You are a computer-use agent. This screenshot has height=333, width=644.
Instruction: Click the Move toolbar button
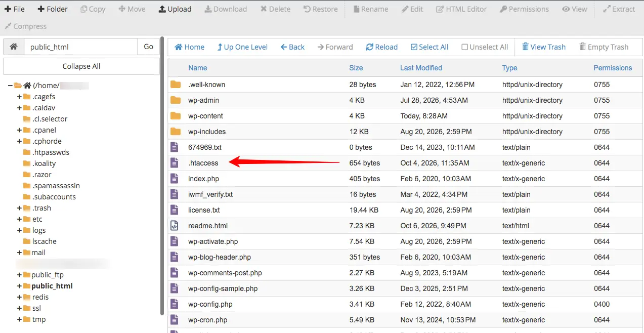tap(132, 9)
